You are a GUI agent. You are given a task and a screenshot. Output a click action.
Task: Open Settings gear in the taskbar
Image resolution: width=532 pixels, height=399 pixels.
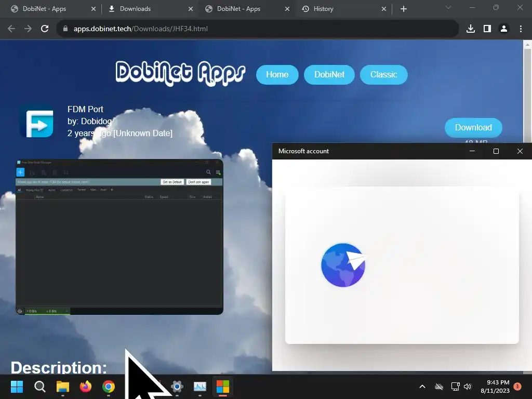[x=177, y=387]
